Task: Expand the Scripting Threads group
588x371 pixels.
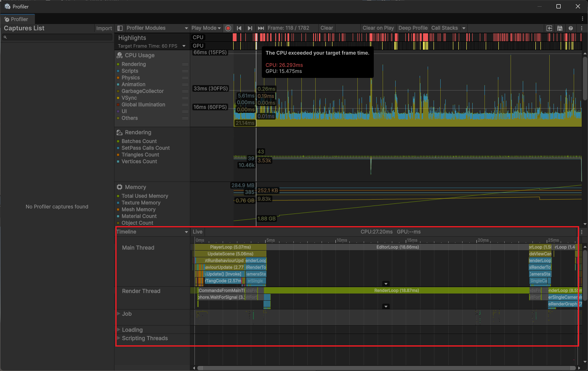Action: pyautogui.click(x=119, y=338)
